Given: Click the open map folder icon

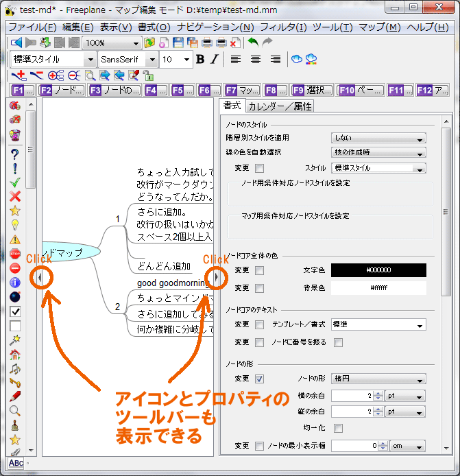Looking at the screenshot, I should (x=149, y=43).
